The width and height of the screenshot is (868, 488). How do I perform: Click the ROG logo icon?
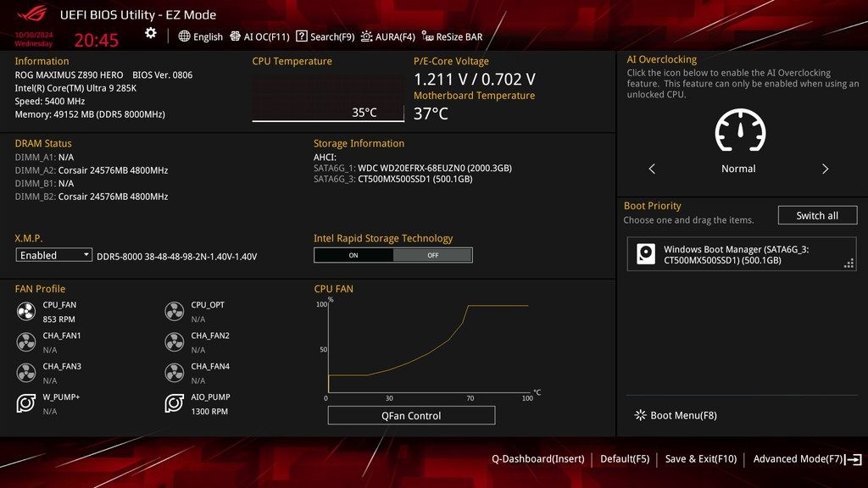32,14
